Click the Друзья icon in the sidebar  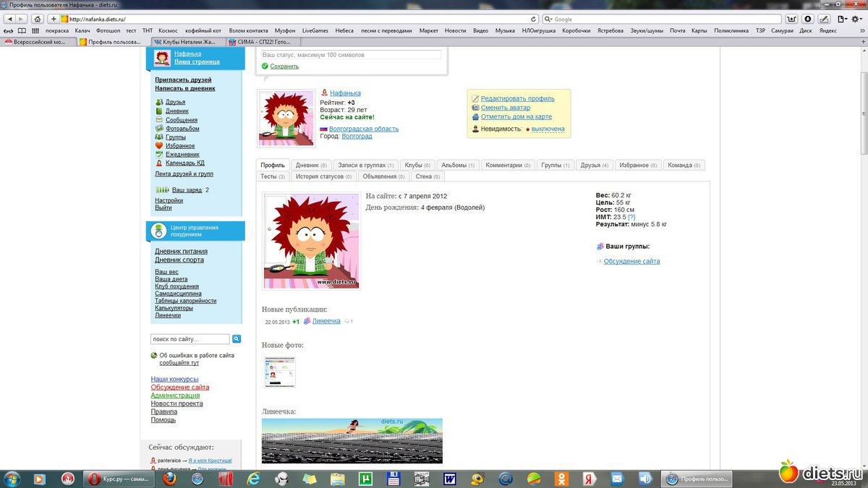pyautogui.click(x=159, y=103)
